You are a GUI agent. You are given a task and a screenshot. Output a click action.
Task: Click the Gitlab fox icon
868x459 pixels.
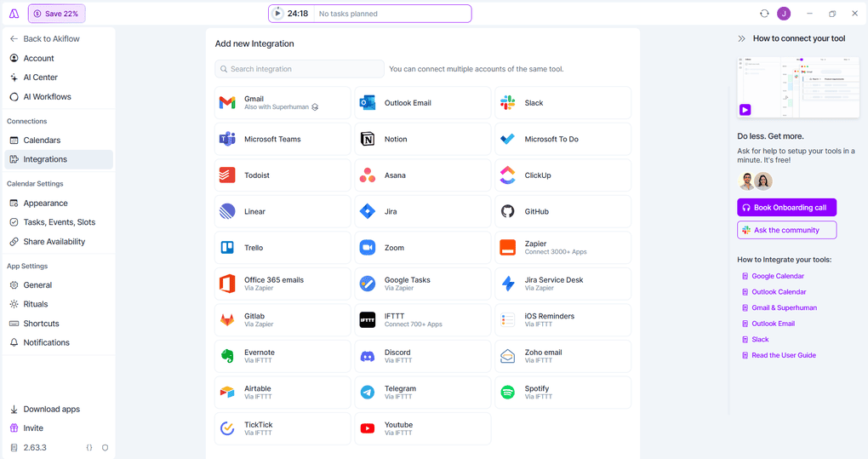point(227,320)
